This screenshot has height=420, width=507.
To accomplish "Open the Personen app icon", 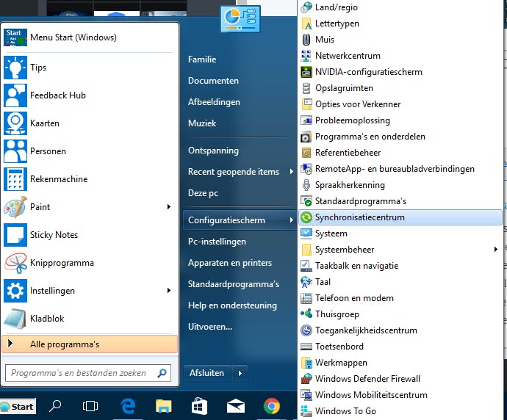I will (x=15, y=151).
